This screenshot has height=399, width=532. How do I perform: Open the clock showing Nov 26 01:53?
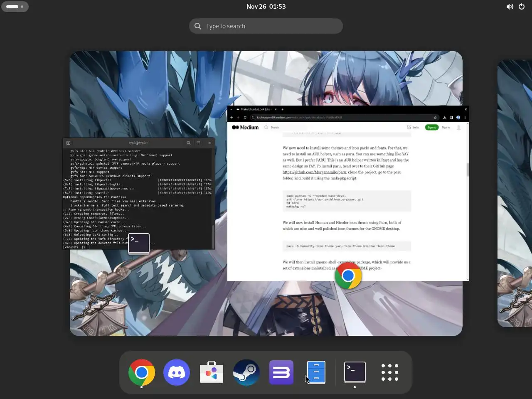point(266,7)
